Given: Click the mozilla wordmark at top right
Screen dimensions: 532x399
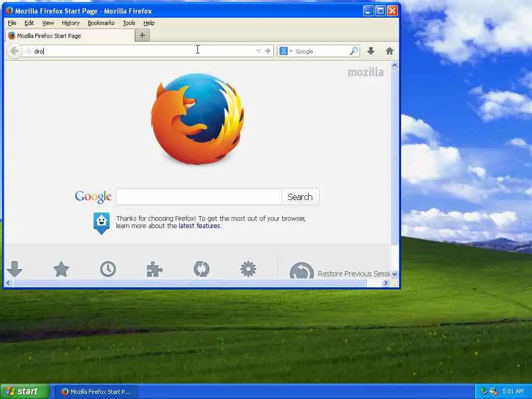Looking at the screenshot, I should pyautogui.click(x=366, y=72).
